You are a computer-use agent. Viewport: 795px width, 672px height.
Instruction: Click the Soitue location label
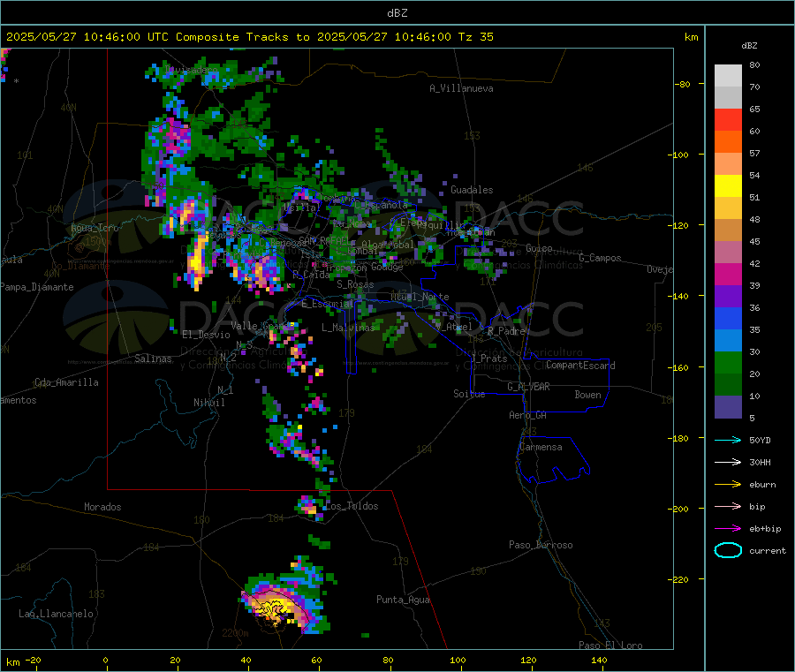click(469, 394)
